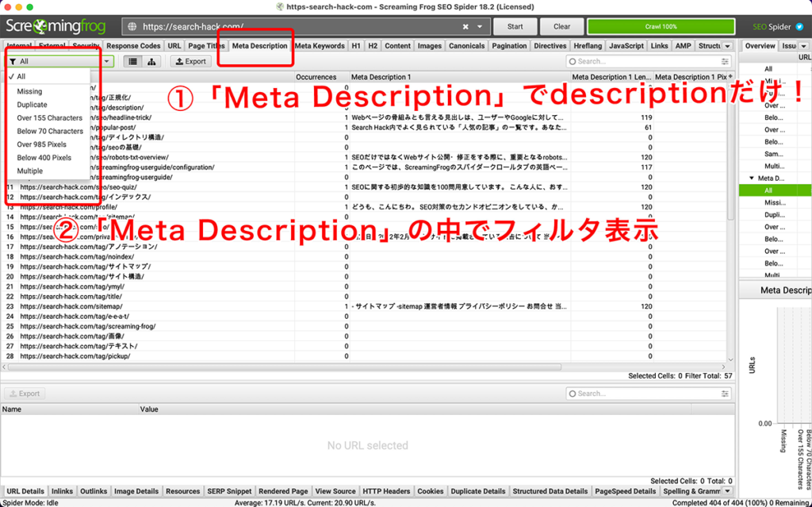This screenshot has height=507, width=812.
Task: Select row https://search-hack.com/tag/pickup/
Action: click(364, 356)
